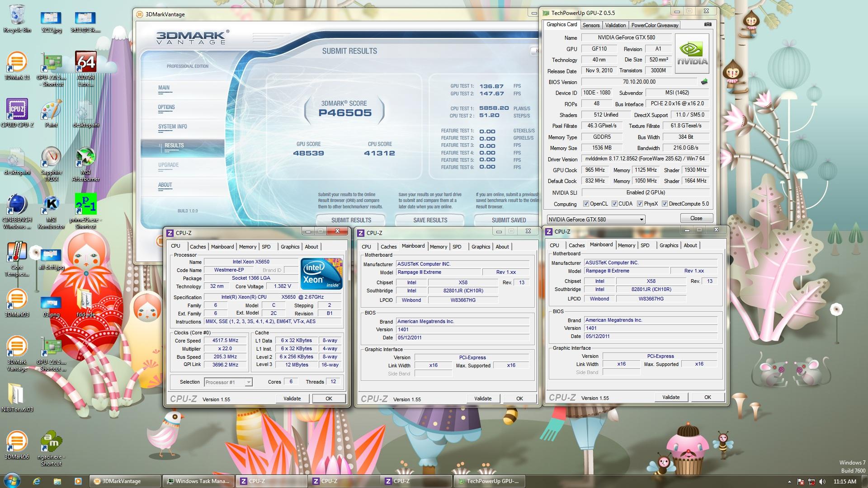
Task: Toggle the OpenCL checkbox in GPU-Z
Action: click(586, 204)
